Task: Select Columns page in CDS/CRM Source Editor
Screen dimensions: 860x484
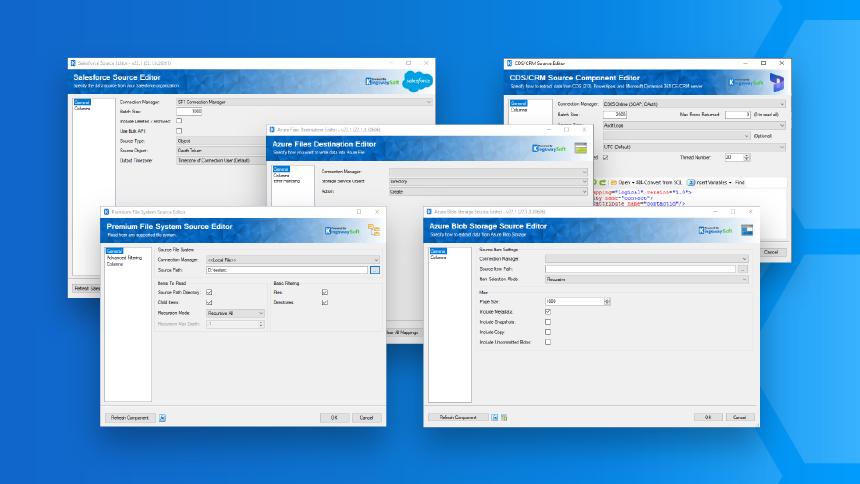Action: (x=519, y=110)
